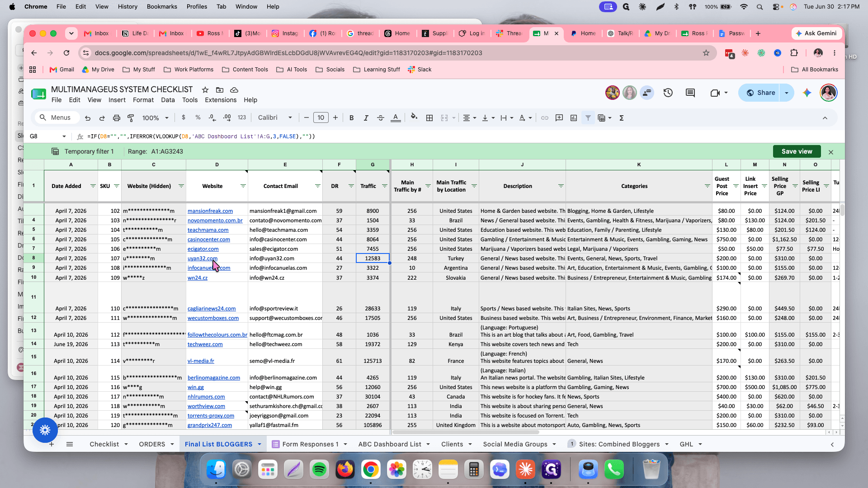This screenshot has width=868, height=488.
Task: Close the Temporary filter 1 bar
Action: pyautogui.click(x=831, y=152)
